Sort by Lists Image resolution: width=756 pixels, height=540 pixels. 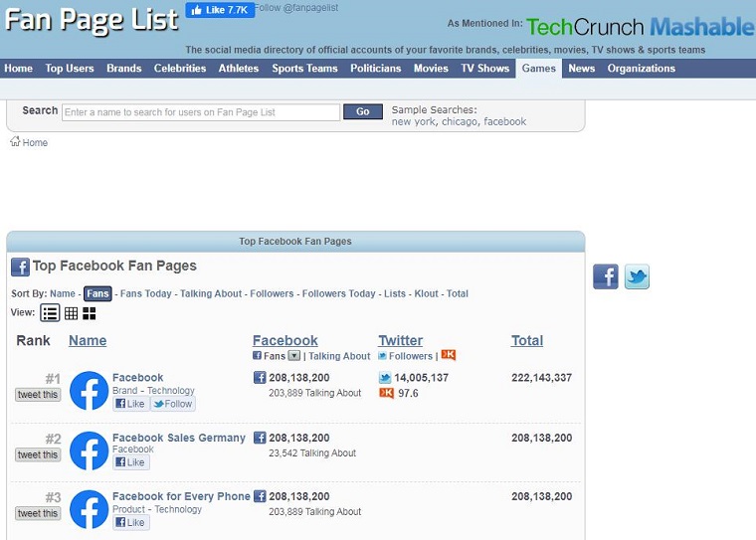pos(395,293)
